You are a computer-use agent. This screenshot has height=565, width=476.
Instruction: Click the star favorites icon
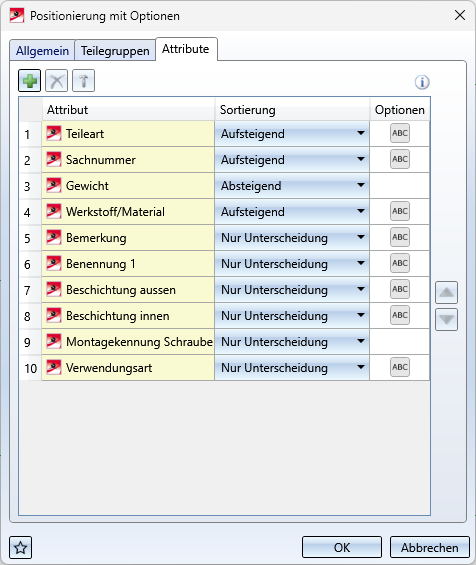[x=21, y=548]
